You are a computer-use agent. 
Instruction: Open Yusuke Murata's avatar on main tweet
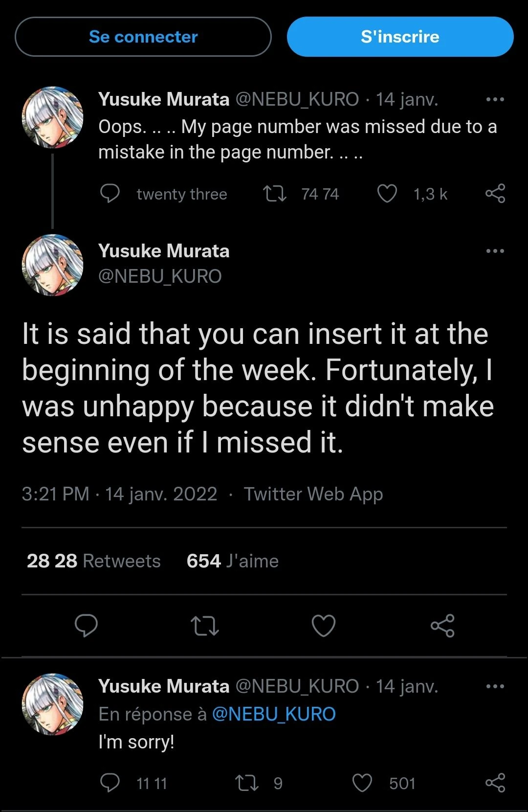point(52,265)
